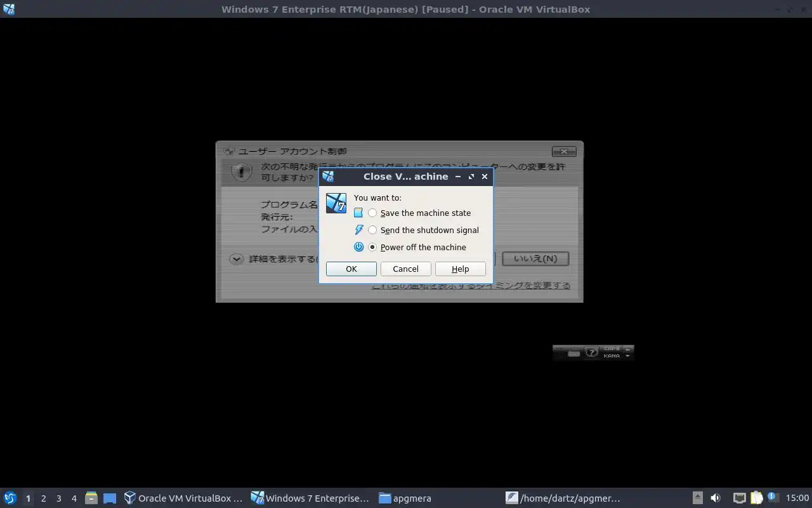Cancel the Close Virtual Machine dialog
Image resolution: width=812 pixels, height=508 pixels.
pos(406,269)
